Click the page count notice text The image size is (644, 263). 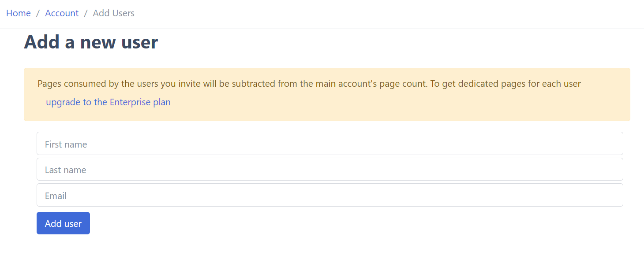(309, 83)
